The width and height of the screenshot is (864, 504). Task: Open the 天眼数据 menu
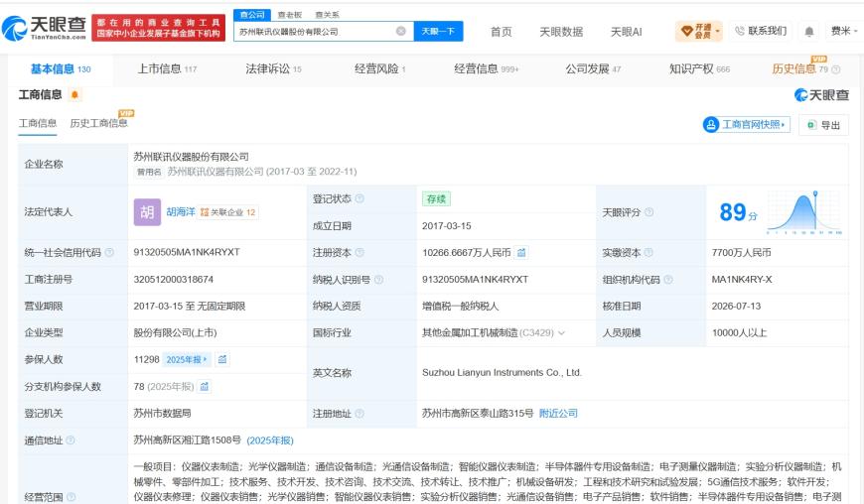tap(561, 32)
